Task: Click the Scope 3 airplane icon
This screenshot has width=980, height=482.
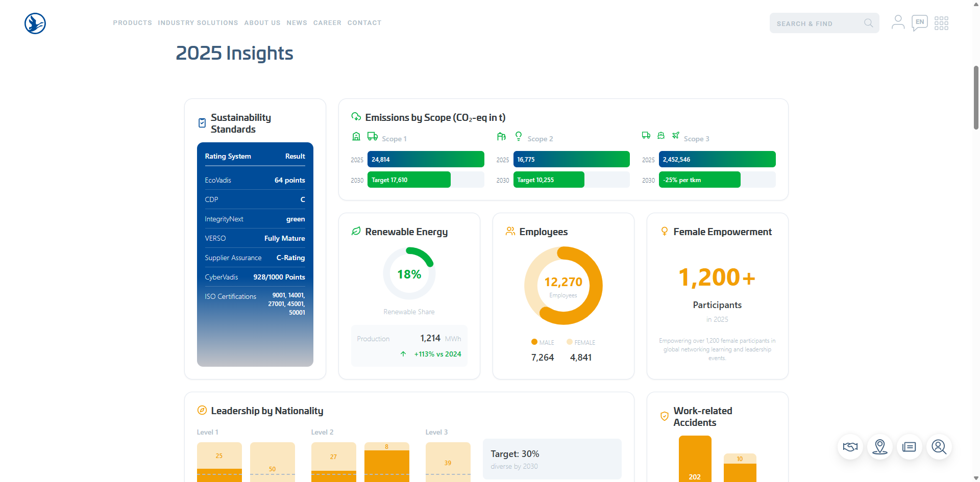Action: coord(676,135)
